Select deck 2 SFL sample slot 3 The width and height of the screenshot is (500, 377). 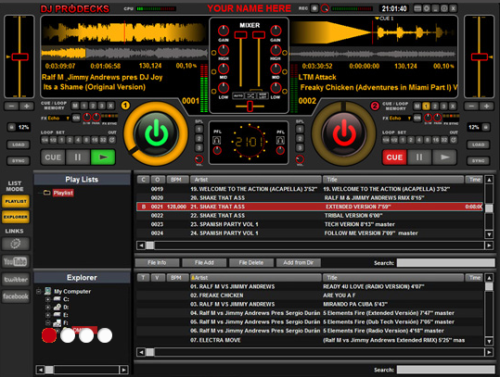(300, 148)
